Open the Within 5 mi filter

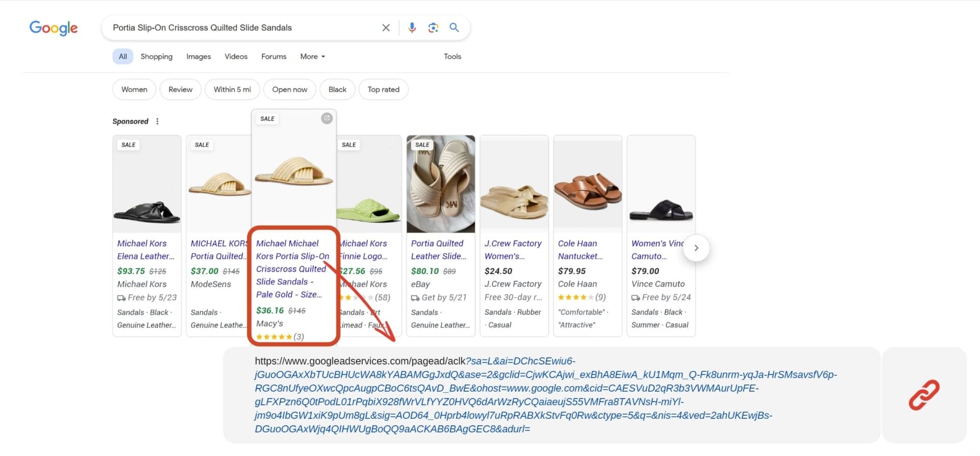click(x=232, y=89)
